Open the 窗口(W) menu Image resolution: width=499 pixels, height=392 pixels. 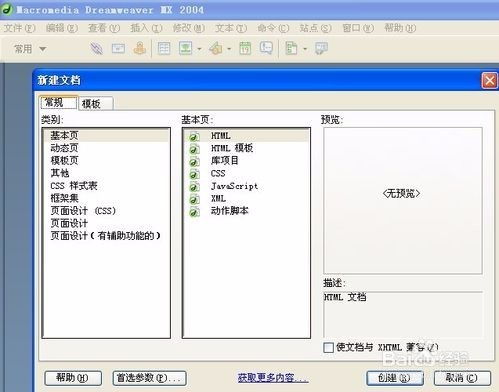pyautogui.click(x=358, y=28)
